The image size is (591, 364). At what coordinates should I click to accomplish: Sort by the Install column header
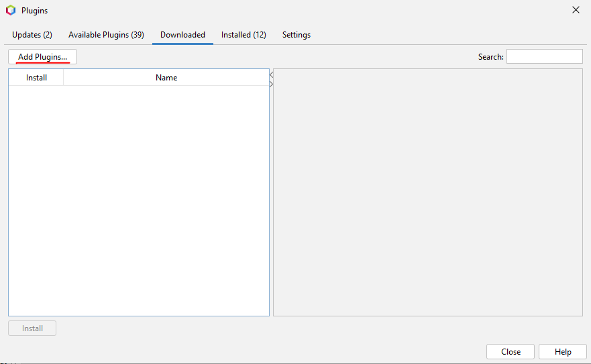point(36,78)
